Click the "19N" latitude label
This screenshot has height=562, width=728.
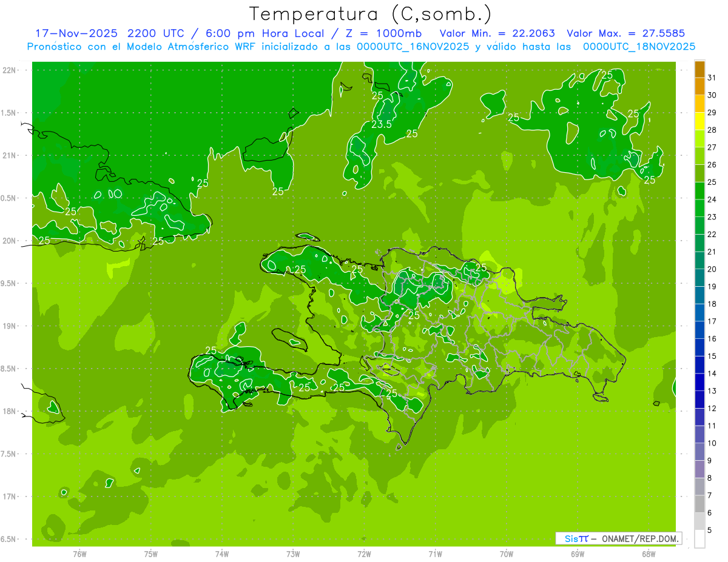coord(9,326)
